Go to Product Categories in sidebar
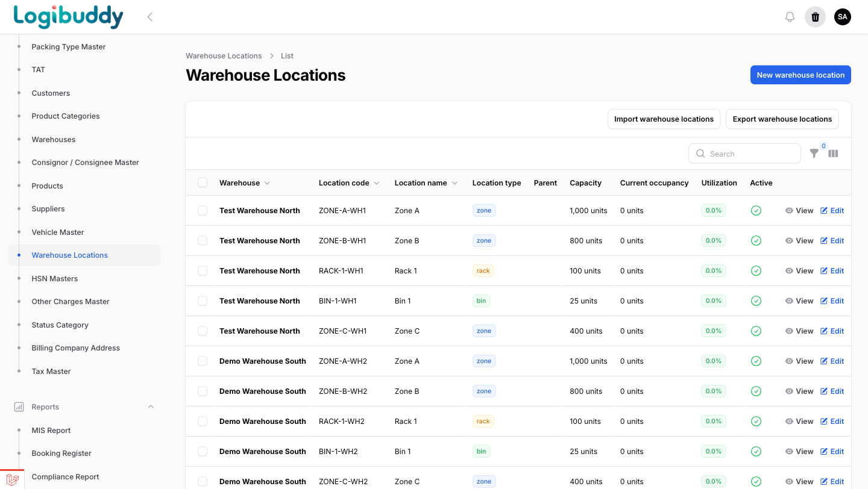 tap(66, 116)
